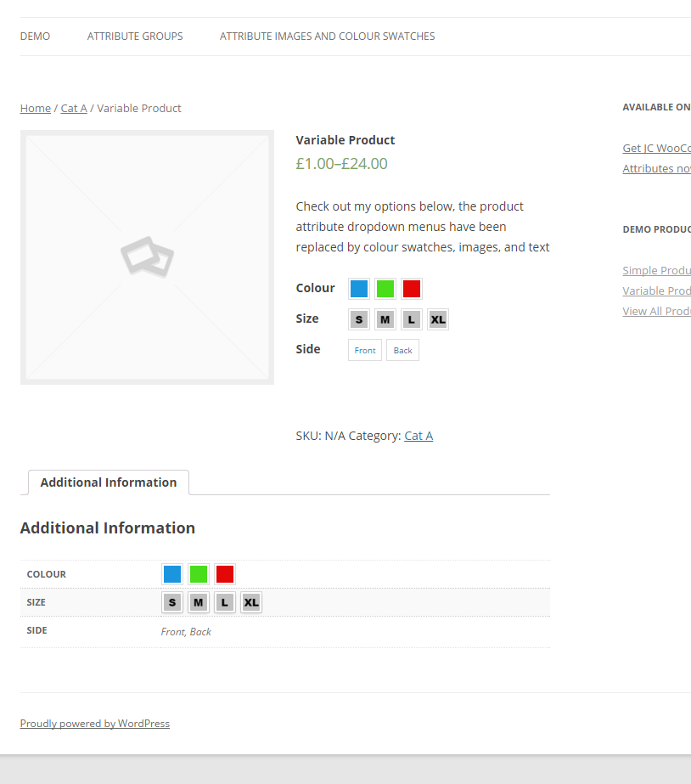Open the Get JC WooCo... sidebar link
691x784 pixels.
coord(656,148)
